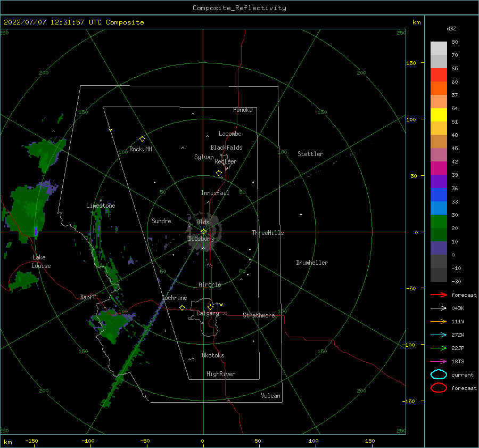
Task: Click the HighRiver map label
Action: (x=221, y=374)
